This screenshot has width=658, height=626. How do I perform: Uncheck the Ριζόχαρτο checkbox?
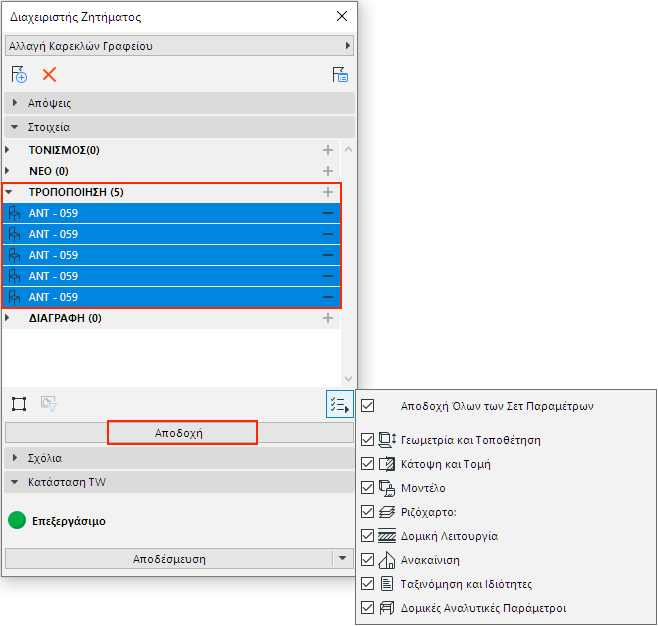point(368,512)
